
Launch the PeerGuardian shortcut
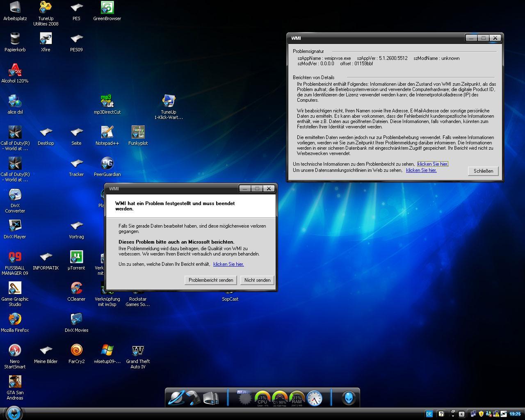(107, 164)
